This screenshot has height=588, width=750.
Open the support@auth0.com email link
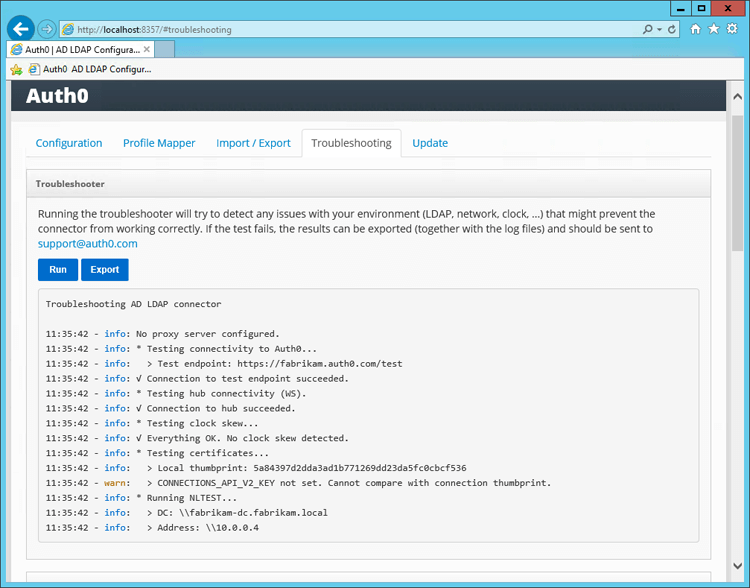88,244
